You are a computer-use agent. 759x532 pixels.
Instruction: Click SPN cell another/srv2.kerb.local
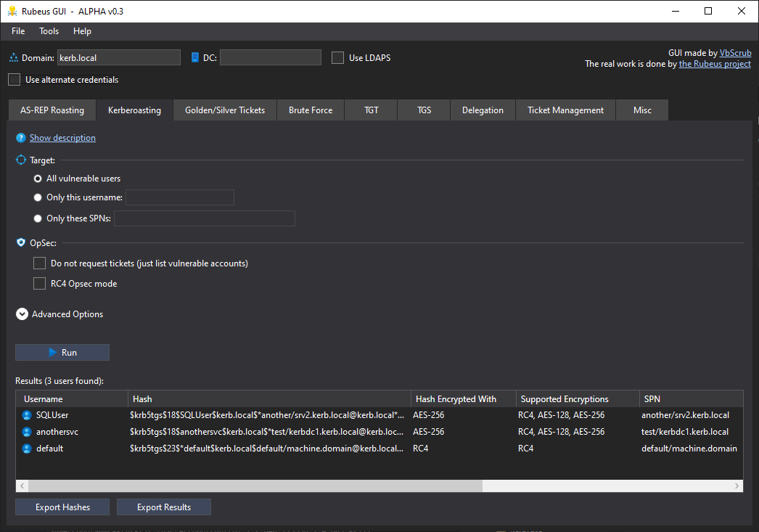(686, 415)
